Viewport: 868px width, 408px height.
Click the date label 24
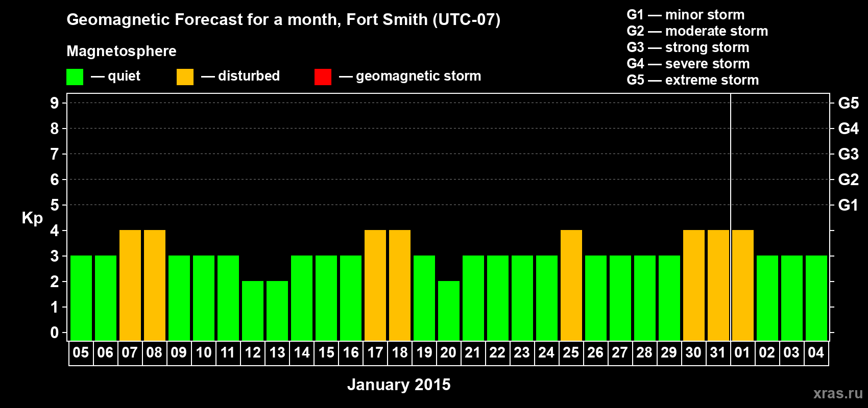tap(546, 352)
